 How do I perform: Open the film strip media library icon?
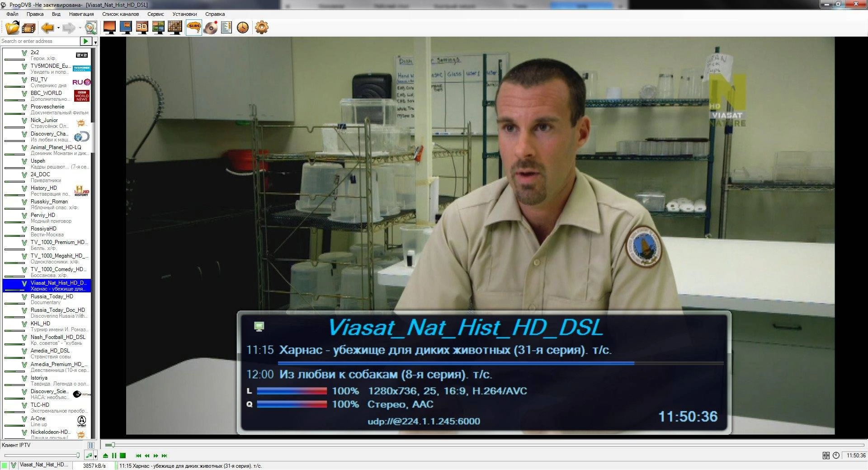point(28,28)
